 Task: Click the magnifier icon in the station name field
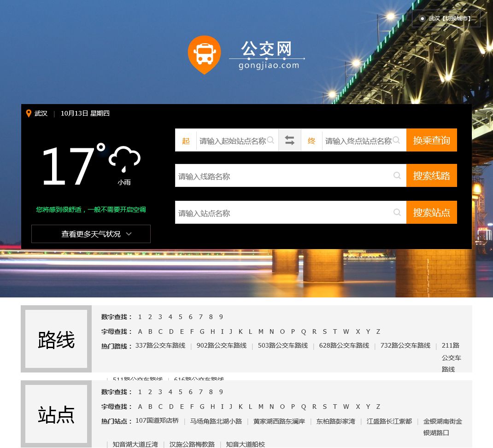pyautogui.click(x=397, y=212)
